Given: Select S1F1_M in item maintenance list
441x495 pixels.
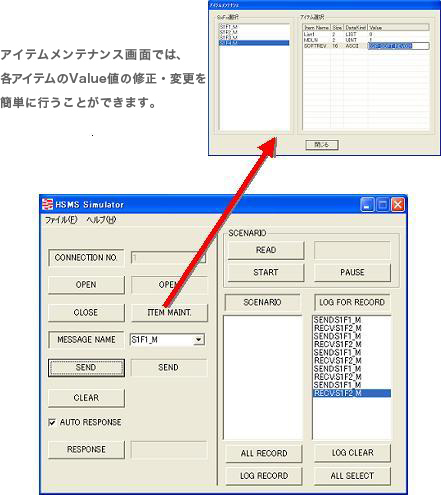Looking at the screenshot, I should tap(254, 26).
